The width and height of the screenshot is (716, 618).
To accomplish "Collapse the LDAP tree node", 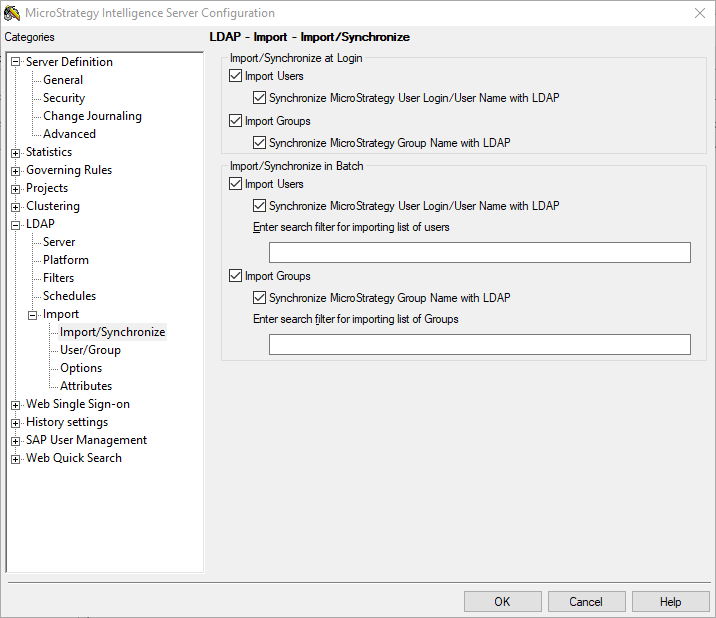I will [x=16, y=225].
